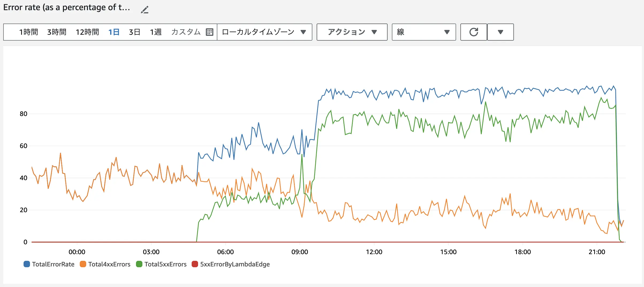This screenshot has height=287, width=644.
Task: Click the カスタム custom range option
Action: coord(186,32)
